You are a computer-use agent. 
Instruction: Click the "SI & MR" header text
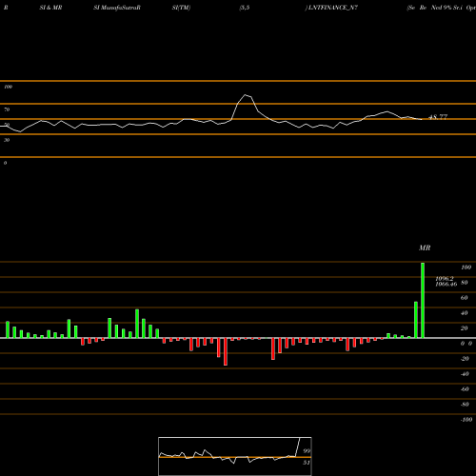50,8
